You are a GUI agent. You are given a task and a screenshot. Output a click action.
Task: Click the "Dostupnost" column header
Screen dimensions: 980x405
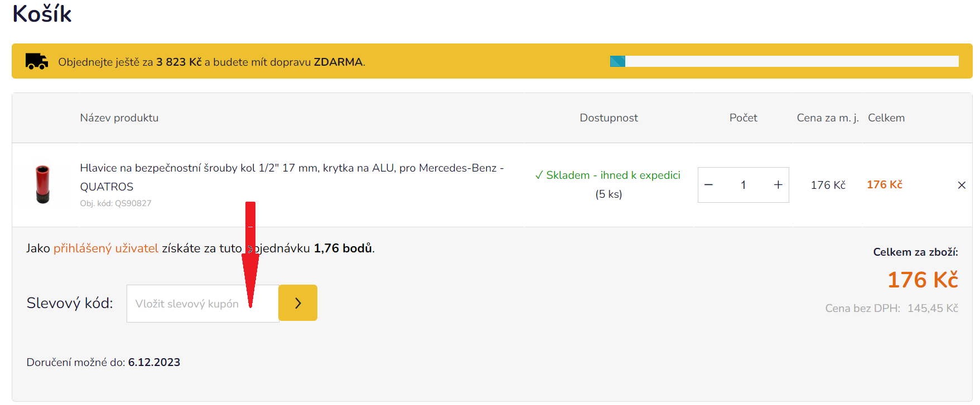pyautogui.click(x=609, y=118)
